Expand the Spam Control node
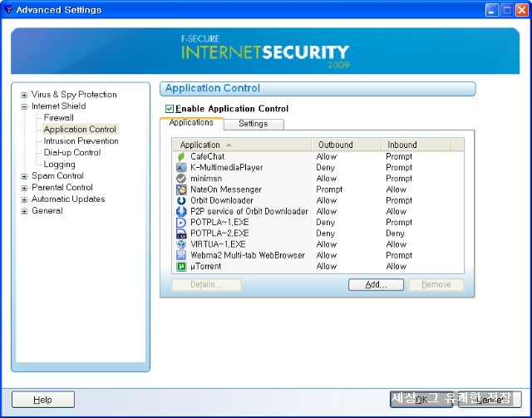Screen dimensions: 532x418 (x=24, y=176)
